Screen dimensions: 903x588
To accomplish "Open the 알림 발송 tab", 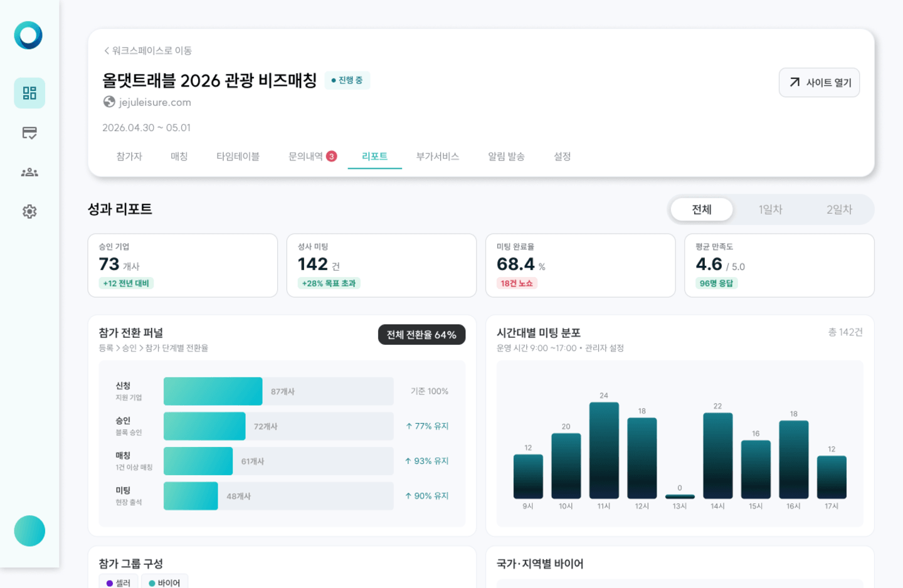I will click(507, 156).
